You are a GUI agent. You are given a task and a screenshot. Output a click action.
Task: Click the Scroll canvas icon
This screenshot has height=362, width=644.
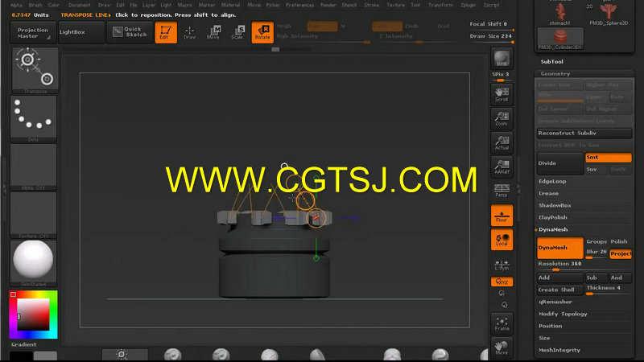[x=502, y=94]
